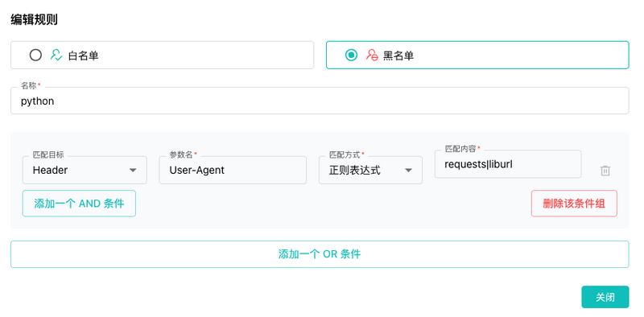644x317 pixels.
Task: Click the 编辑规则 dialog title
Action: pos(34,19)
